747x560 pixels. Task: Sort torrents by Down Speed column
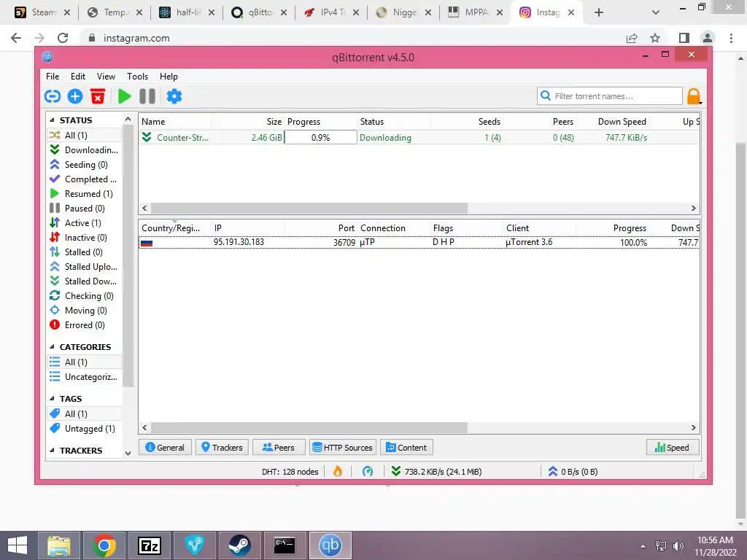pos(612,122)
